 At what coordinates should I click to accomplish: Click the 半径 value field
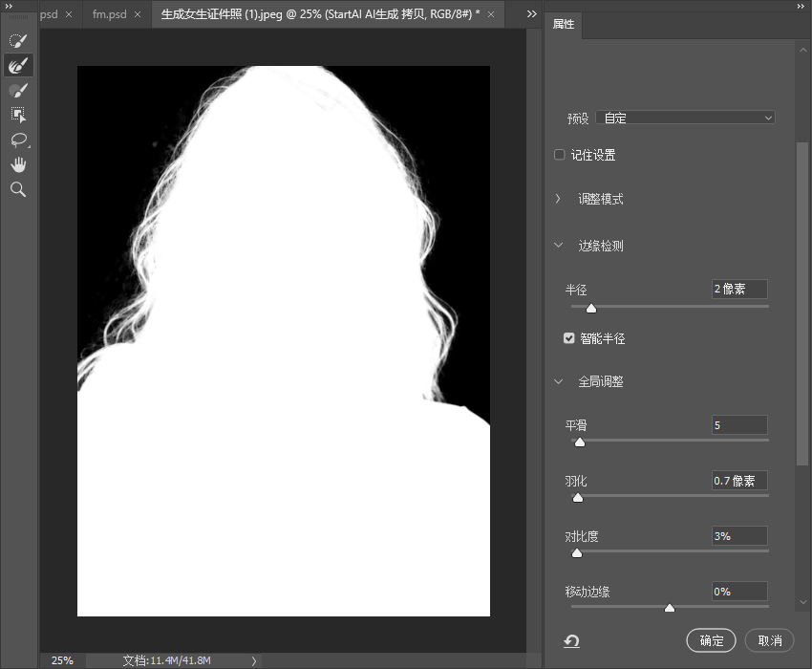(x=739, y=289)
